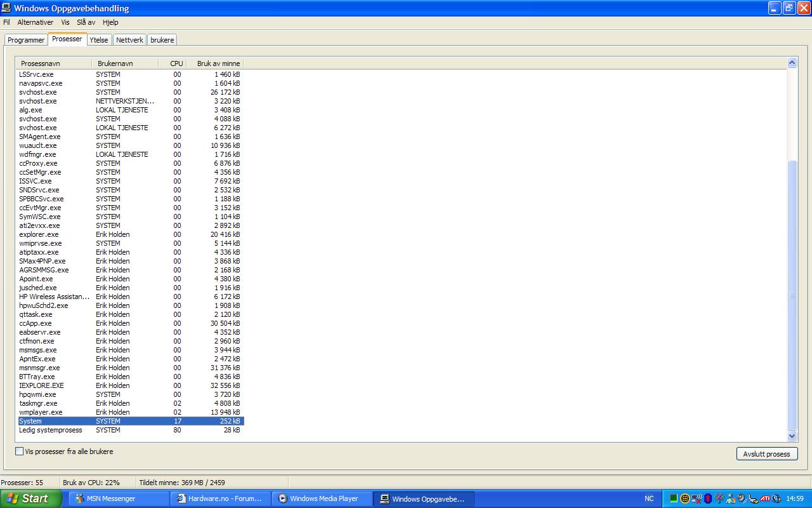Sort by Bruk av minne column header
812x508 pixels.
[215, 63]
